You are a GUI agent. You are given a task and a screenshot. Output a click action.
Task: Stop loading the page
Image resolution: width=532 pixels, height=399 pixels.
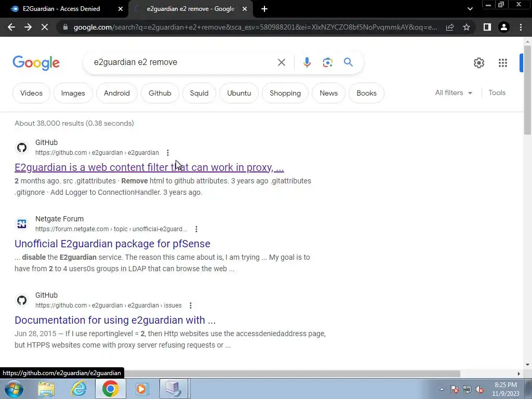[x=45, y=27]
